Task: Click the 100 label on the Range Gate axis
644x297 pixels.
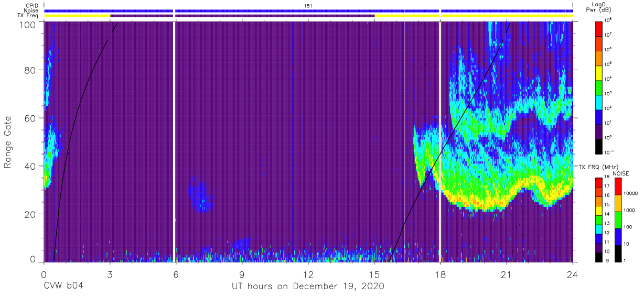Action: click(27, 24)
